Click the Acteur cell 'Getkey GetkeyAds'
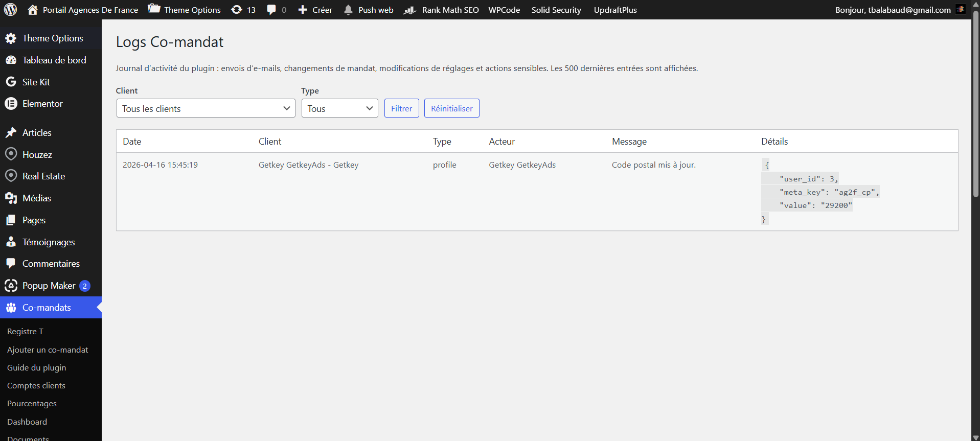Screen dimensions: 980x441 coord(522,165)
